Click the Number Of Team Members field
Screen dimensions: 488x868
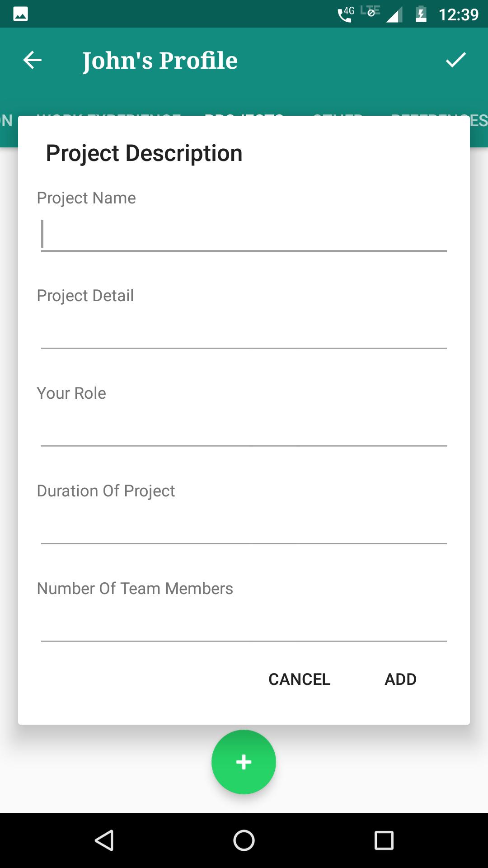click(244, 625)
